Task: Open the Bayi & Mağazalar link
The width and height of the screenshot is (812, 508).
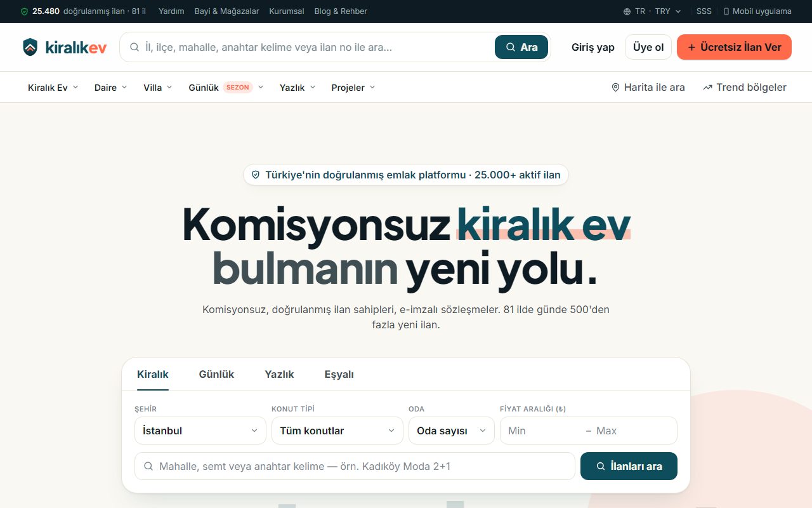Action: (226, 11)
